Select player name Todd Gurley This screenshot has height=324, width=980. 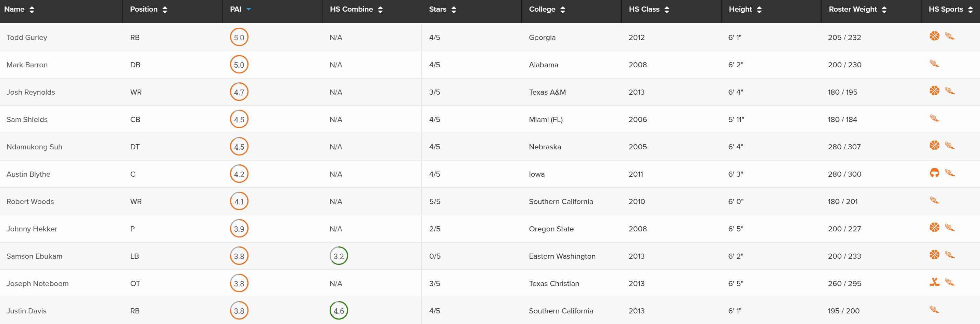(x=27, y=38)
